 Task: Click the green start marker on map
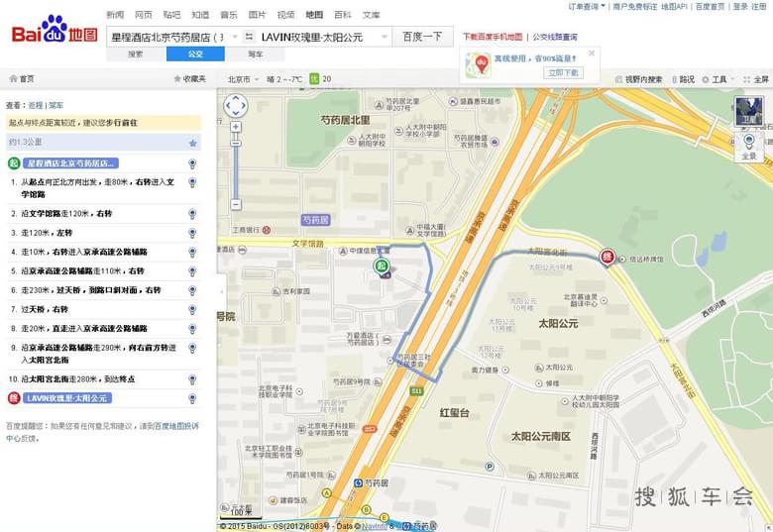[381, 266]
